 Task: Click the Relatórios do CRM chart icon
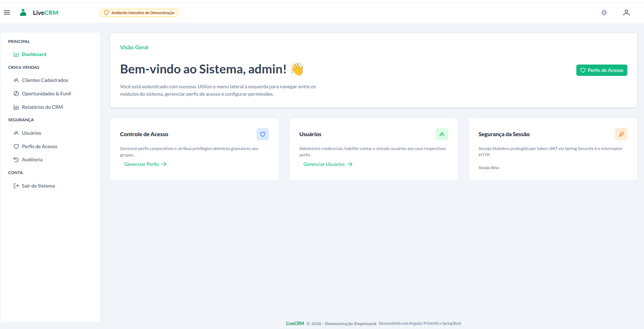coord(16,107)
